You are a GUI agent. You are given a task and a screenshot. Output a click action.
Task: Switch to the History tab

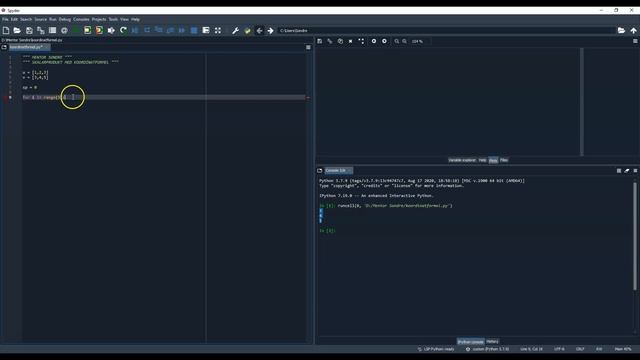(x=492, y=342)
